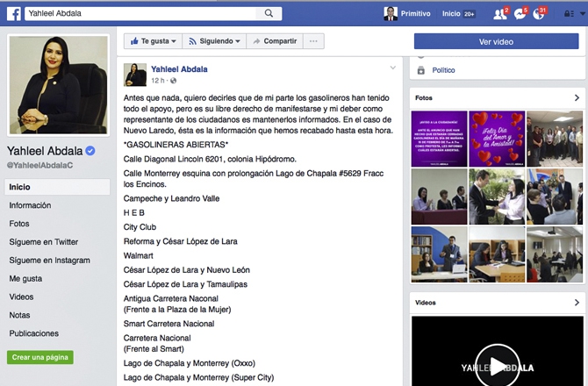Expand the Fotos section arrow
The width and height of the screenshot is (588, 386).
[577, 98]
